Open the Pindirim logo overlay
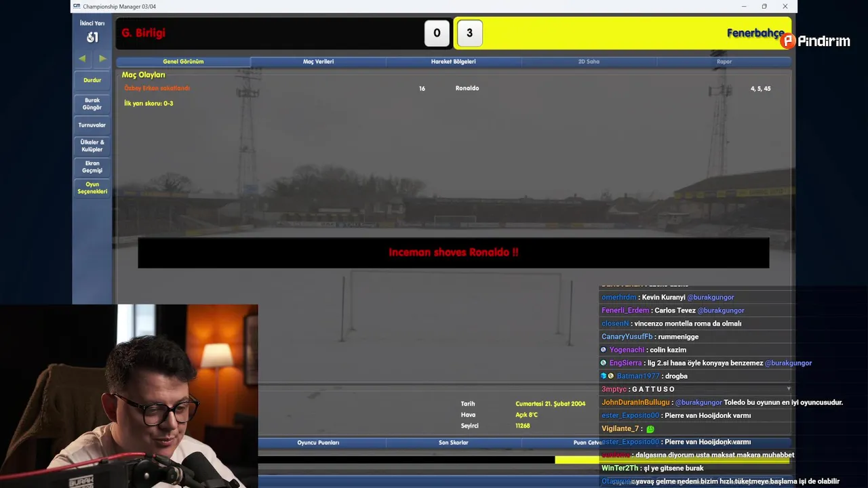The width and height of the screenshot is (868, 488). point(815,41)
